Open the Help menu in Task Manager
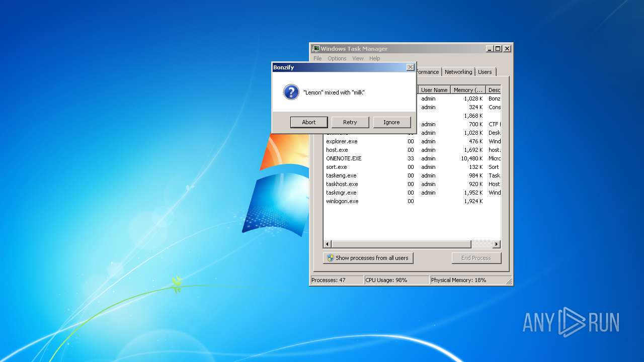 pyautogui.click(x=375, y=58)
